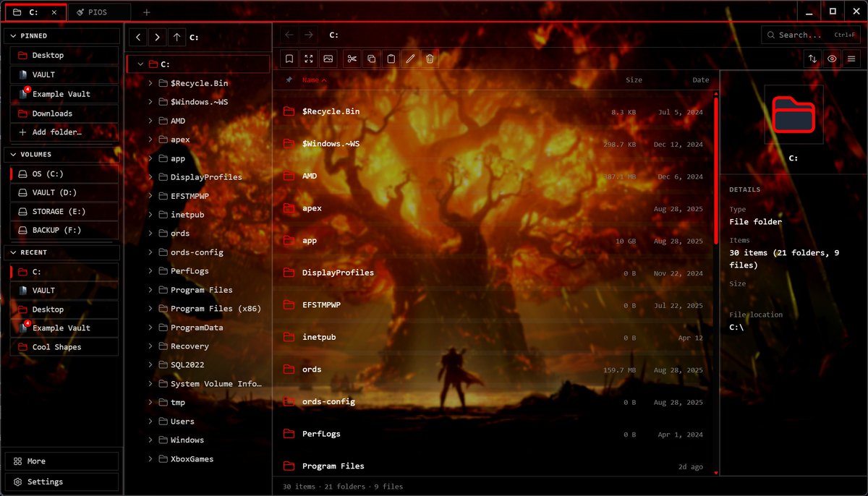The height and width of the screenshot is (496, 868).
Task: Click the large folder preview thumbnail
Action: coord(793,114)
